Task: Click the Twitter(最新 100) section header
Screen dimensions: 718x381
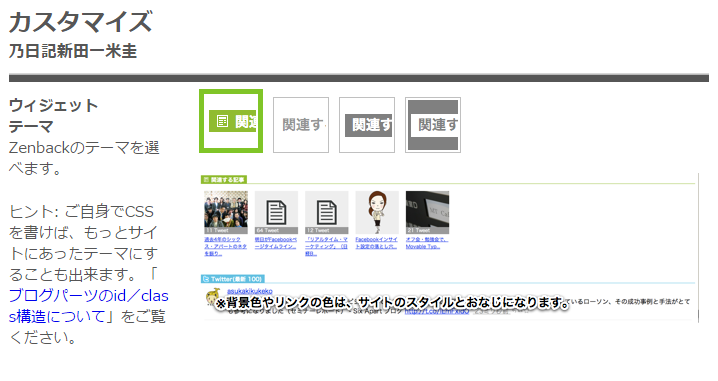Action: pyautogui.click(x=233, y=279)
